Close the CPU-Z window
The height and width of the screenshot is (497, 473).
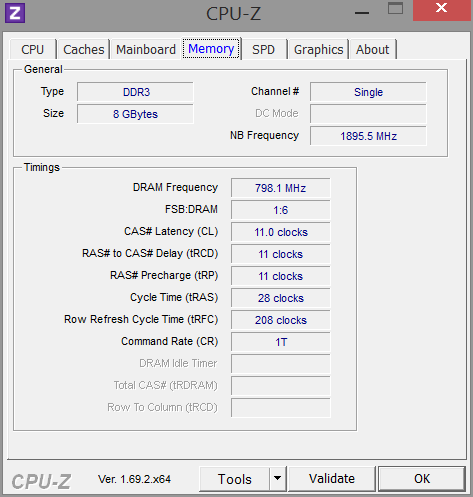441,10
